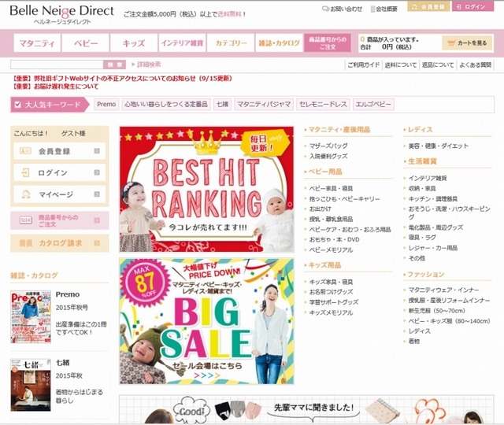Click the pink 検索 search button
This screenshot has width=504, height=425.
point(114,65)
